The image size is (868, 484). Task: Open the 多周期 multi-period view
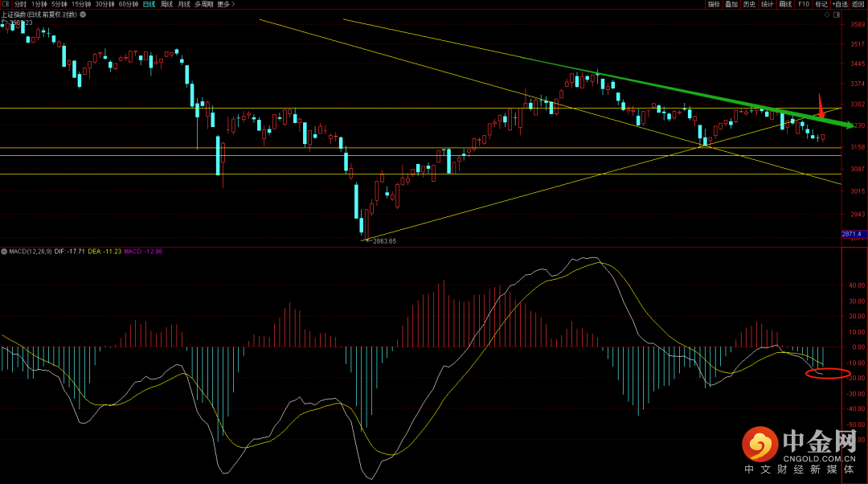pos(203,4)
